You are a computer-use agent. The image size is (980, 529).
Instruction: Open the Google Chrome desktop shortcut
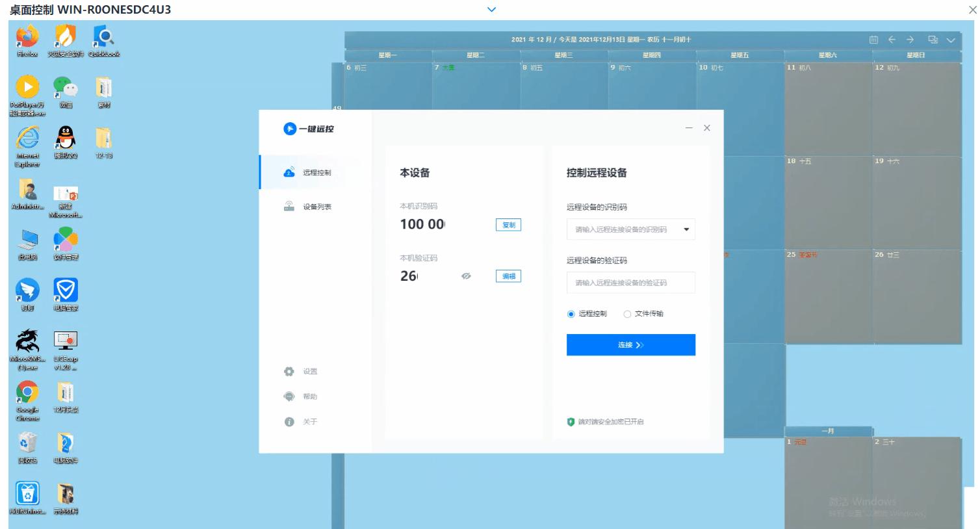(x=27, y=400)
